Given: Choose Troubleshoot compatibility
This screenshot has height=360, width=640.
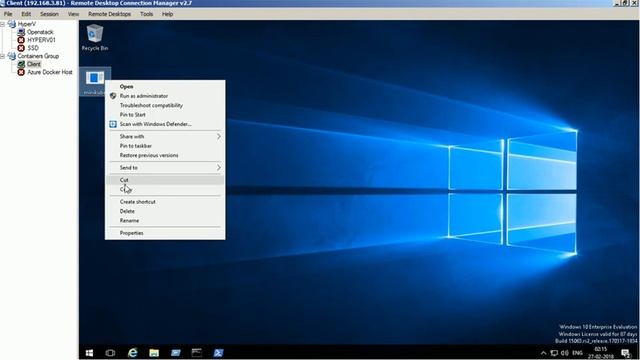Looking at the screenshot, I should pyautogui.click(x=165, y=105).
